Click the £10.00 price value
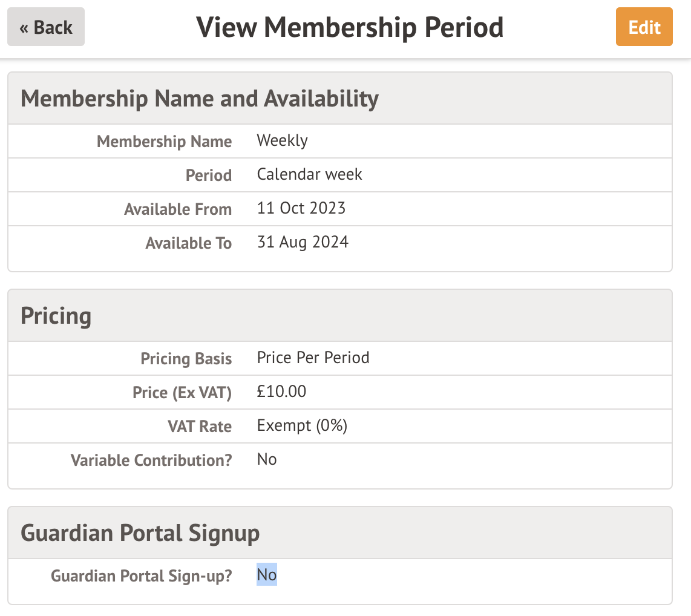Viewport: 691px width, 616px height. point(281,392)
